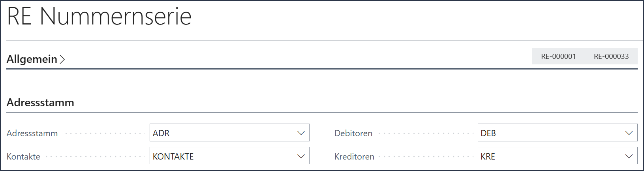Expand the Kontakte dropdown arrow
The image size is (644, 171).
pos(301,156)
